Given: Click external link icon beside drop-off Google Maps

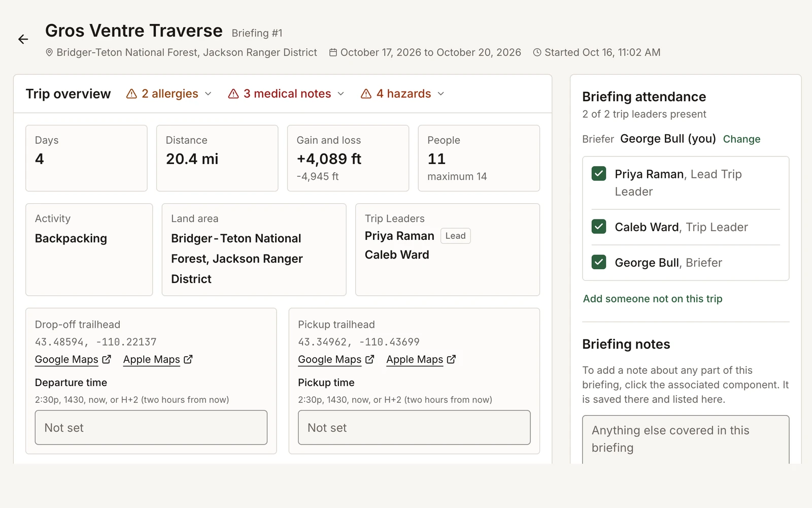Looking at the screenshot, I should tap(107, 359).
